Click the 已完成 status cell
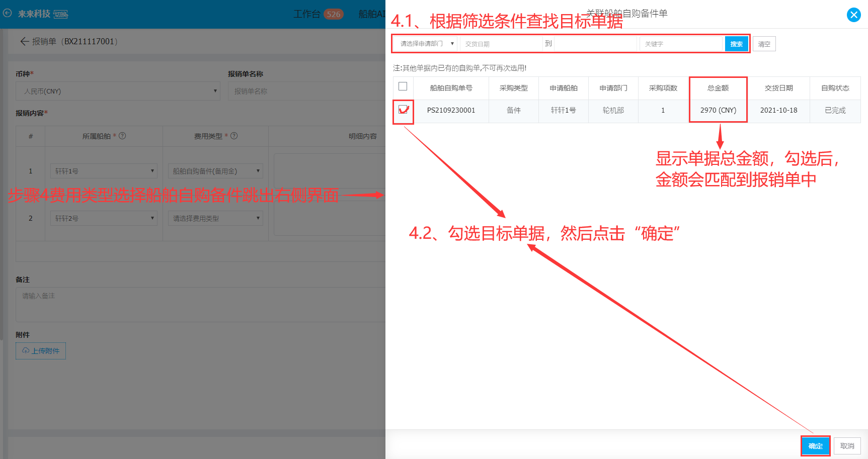Screen dimensions: 868x459 (x=835, y=110)
